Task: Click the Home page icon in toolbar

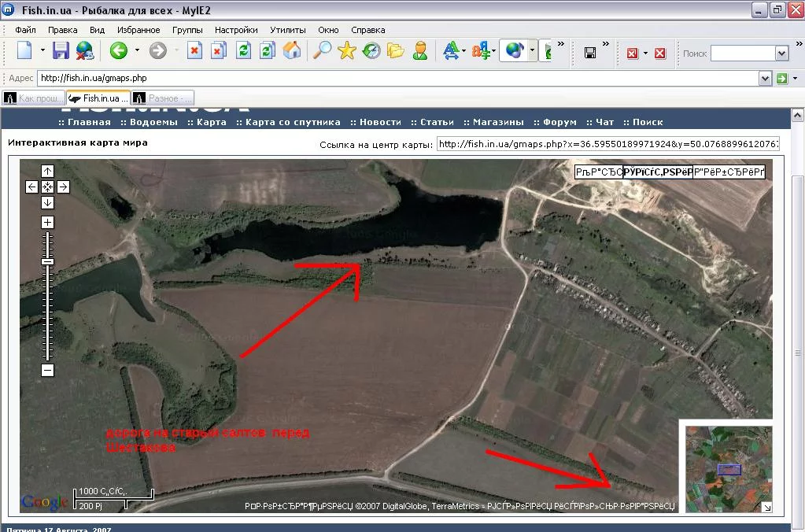Action: 292,51
